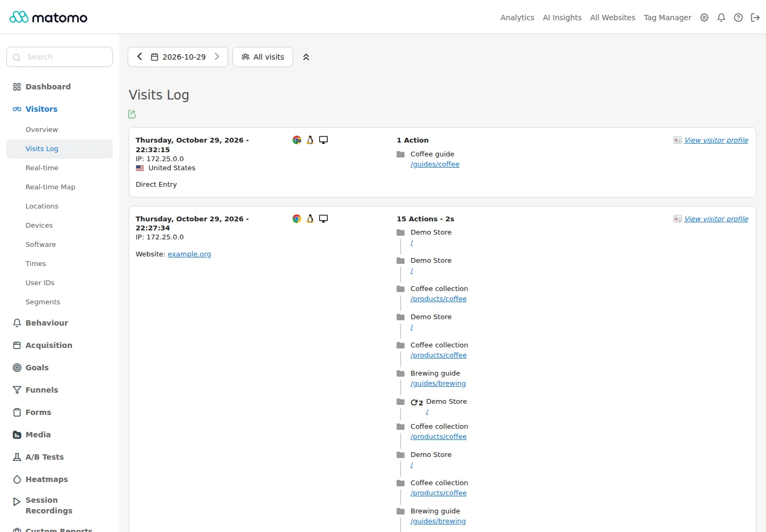Image resolution: width=766 pixels, height=532 pixels.
Task: Collapse the top controls with double chevron
Action: coord(306,57)
